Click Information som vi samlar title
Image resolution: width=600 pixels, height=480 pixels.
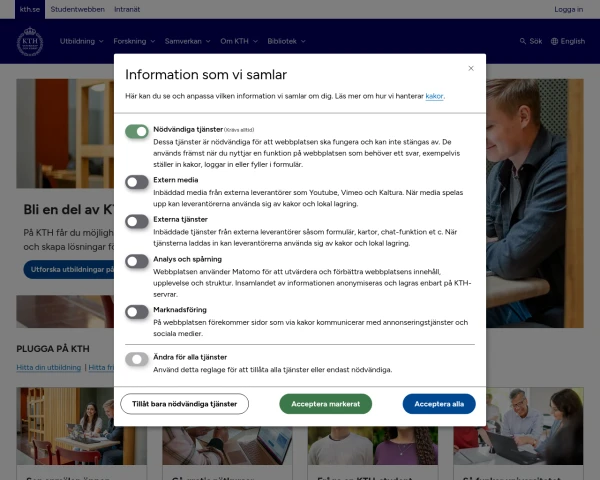click(206, 75)
